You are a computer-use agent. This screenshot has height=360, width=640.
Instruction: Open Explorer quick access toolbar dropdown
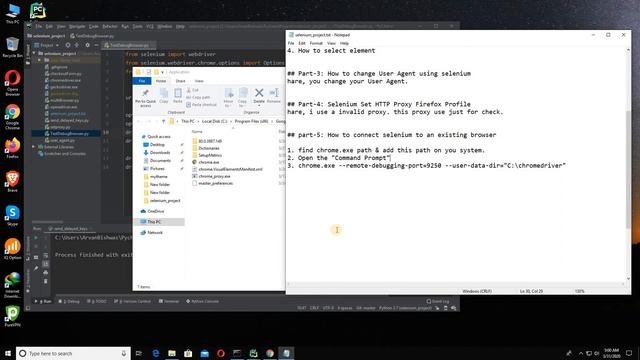click(162, 72)
